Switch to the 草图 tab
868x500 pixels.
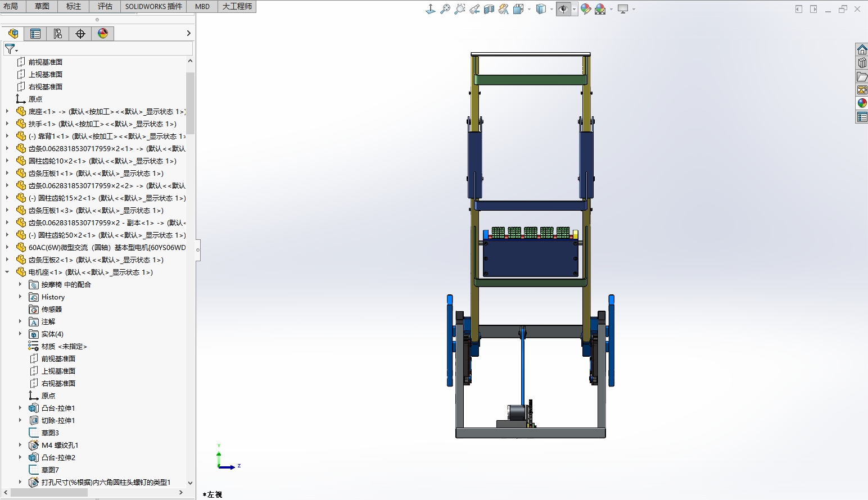[42, 6]
